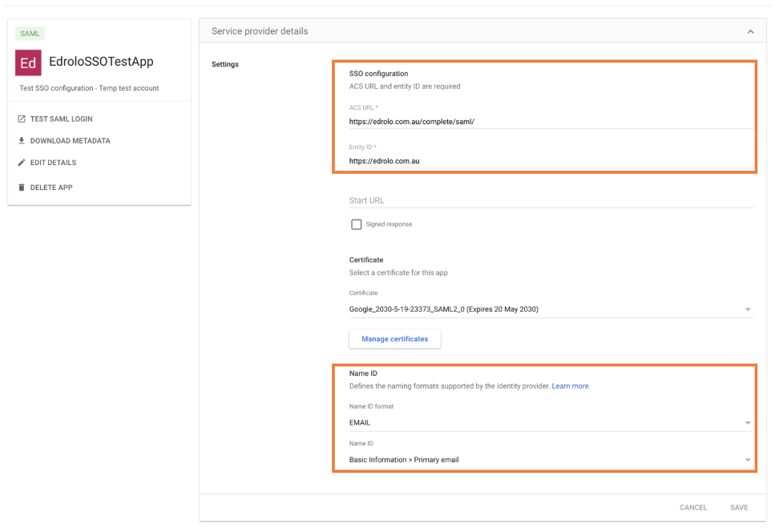779x532 pixels.
Task: Choose EDIT DETAILS in the sidebar
Action: click(x=54, y=163)
